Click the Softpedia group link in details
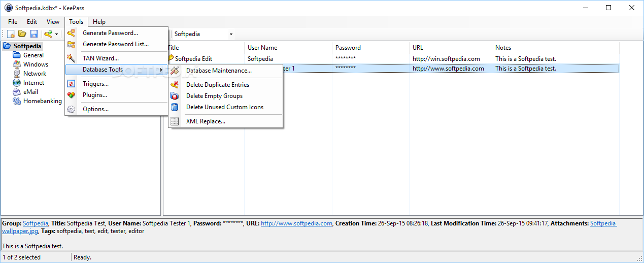This screenshot has height=263, width=644. click(36, 223)
